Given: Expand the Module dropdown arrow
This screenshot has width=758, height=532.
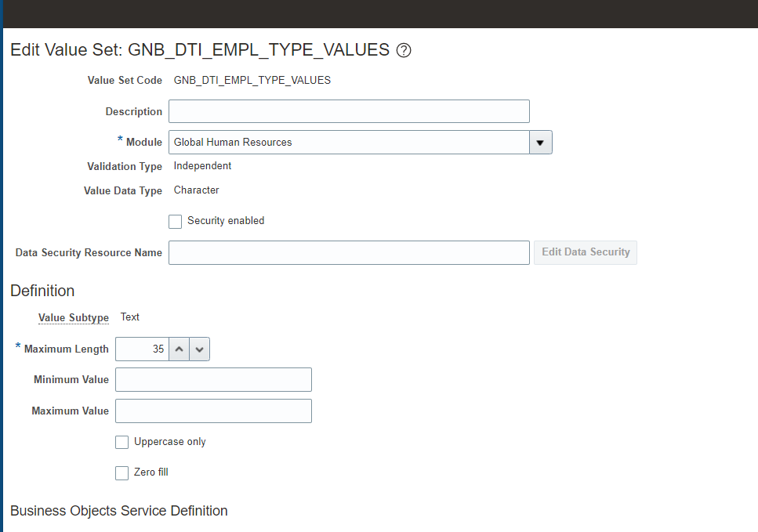Looking at the screenshot, I should 540,143.
